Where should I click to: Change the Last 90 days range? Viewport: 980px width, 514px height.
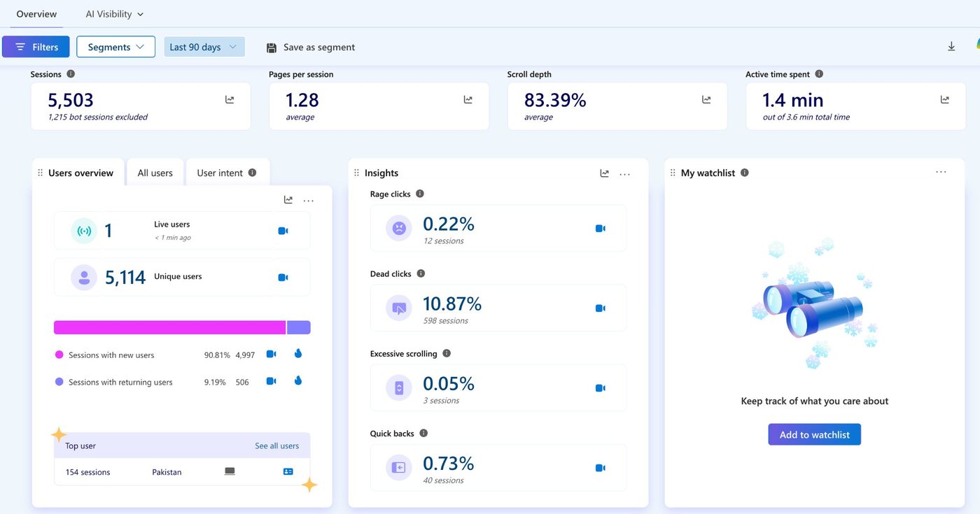(x=204, y=47)
